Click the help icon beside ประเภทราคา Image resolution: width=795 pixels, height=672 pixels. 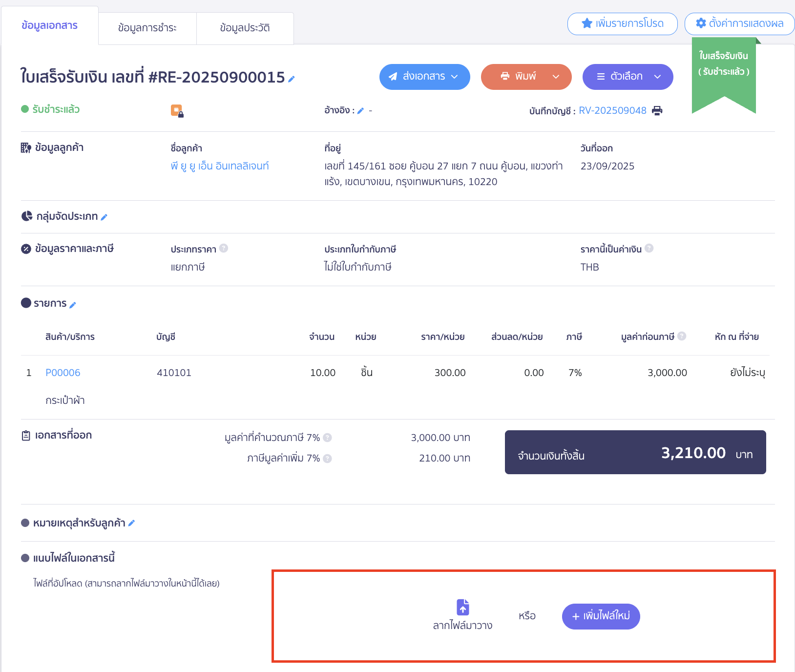tap(224, 248)
